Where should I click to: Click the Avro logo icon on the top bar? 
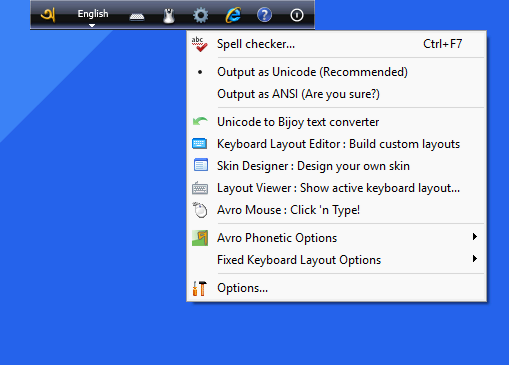(48, 15)
